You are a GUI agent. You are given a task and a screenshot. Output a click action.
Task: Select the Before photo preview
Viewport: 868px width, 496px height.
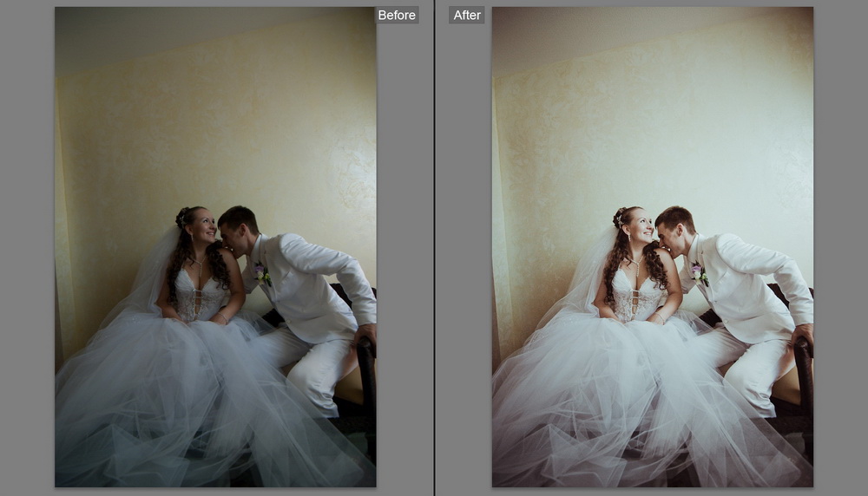[215, 247]
